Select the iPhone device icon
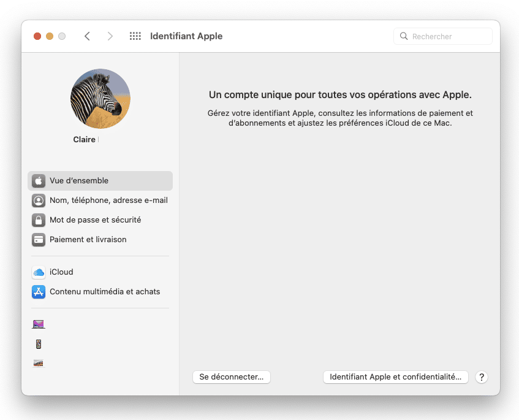Viewport: 519px width, 420px height. (39, 344)
